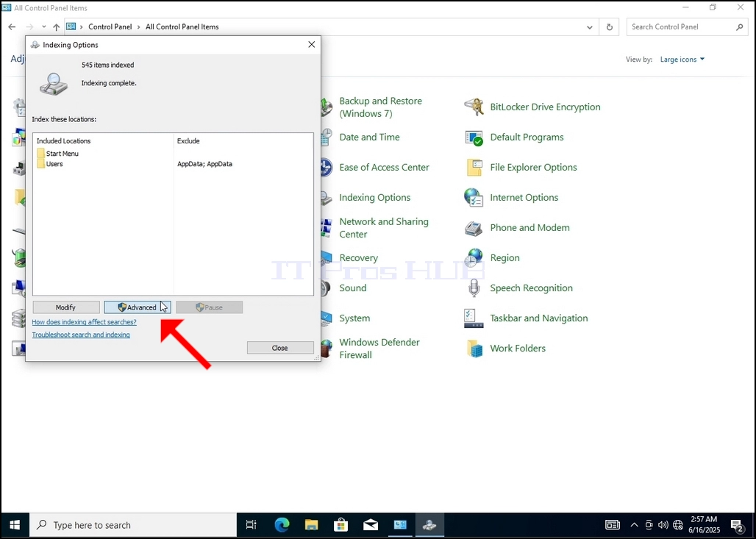Open Ease of Access Center item

384,168
